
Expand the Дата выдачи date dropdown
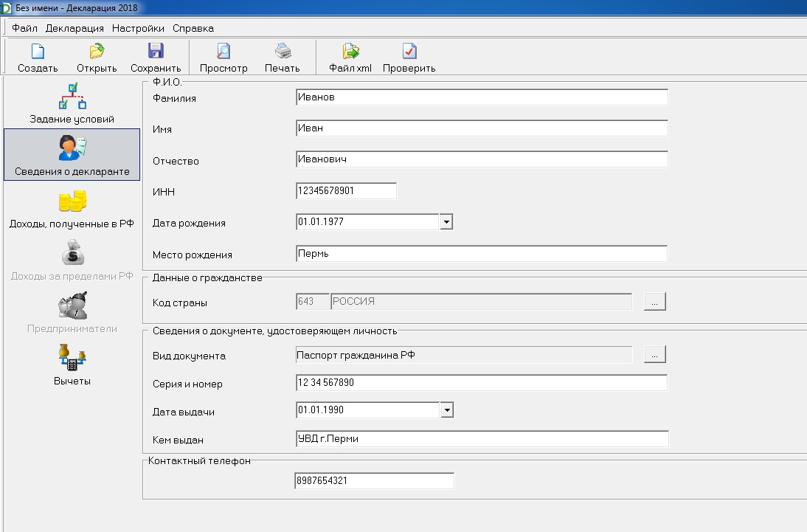447,410
